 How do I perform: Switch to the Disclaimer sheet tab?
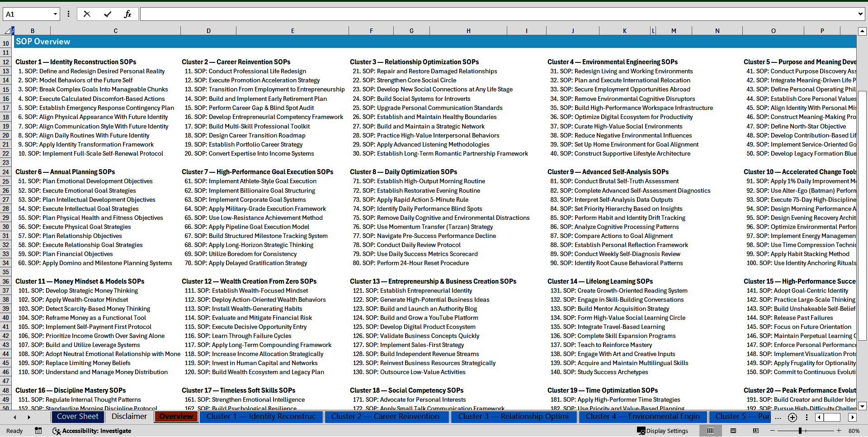[x=129, y=417]
